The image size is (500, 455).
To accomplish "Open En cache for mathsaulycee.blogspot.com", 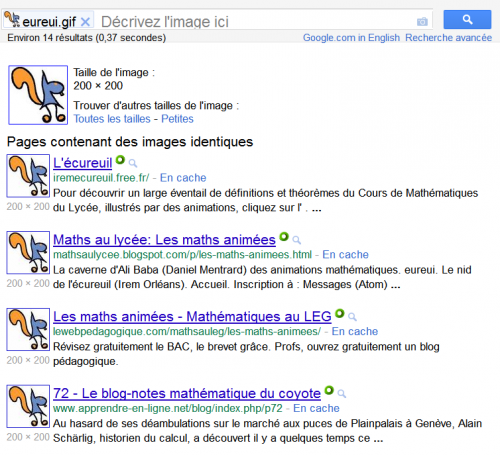I will click(x=345, y=254).
